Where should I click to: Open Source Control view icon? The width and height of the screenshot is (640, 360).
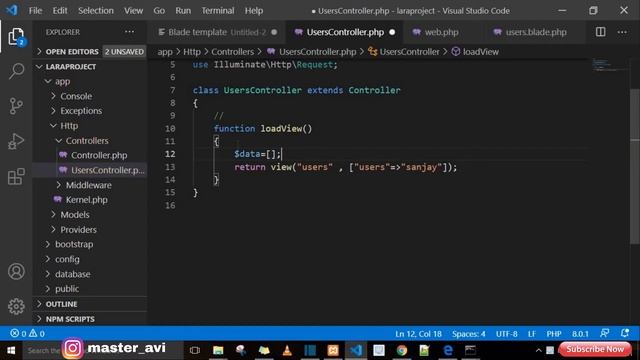click(x=16, y=106)
